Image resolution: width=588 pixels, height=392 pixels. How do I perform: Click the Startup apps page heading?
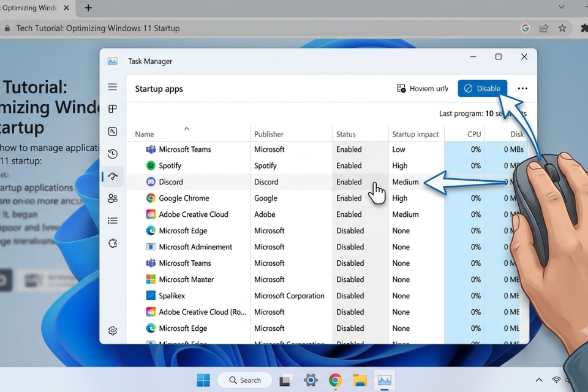pyautogui.click(x=159, y=89)
